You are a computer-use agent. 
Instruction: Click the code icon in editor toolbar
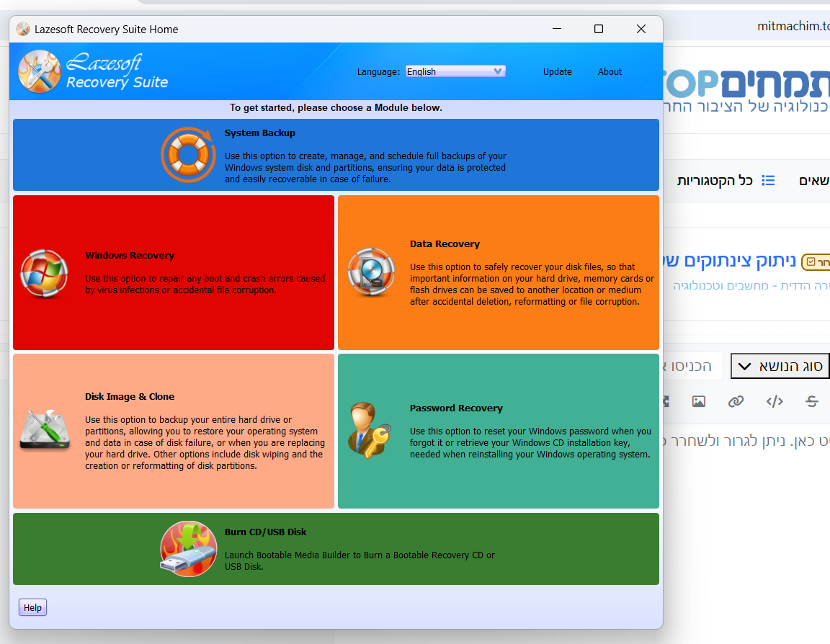775,402
